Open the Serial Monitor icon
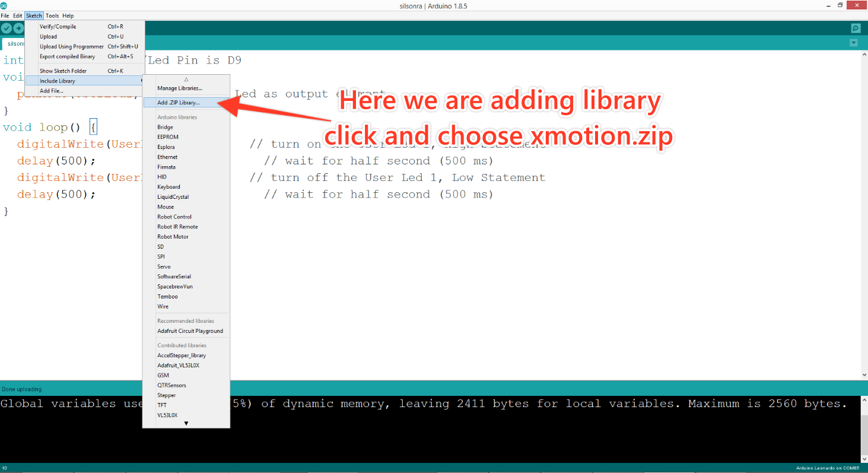Image resolution: width=868 pixels, height=473 pixels. click(x=855, y=28)
